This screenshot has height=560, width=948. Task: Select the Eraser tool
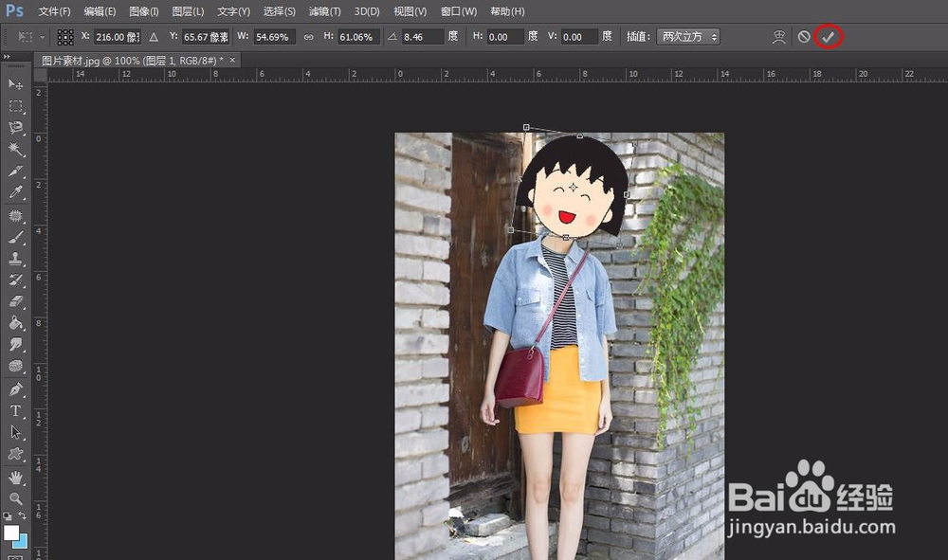coord(16,301)
